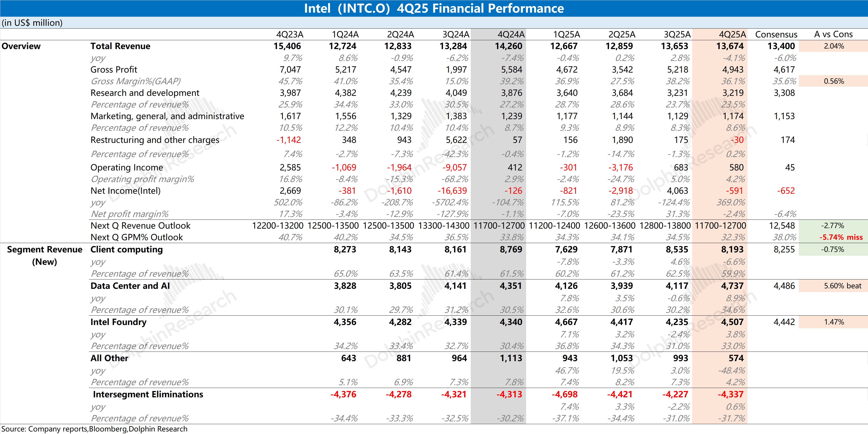Select the source attribution footer text
The height and width of the screenshot is (434, 868).
(x=94, y=429)
